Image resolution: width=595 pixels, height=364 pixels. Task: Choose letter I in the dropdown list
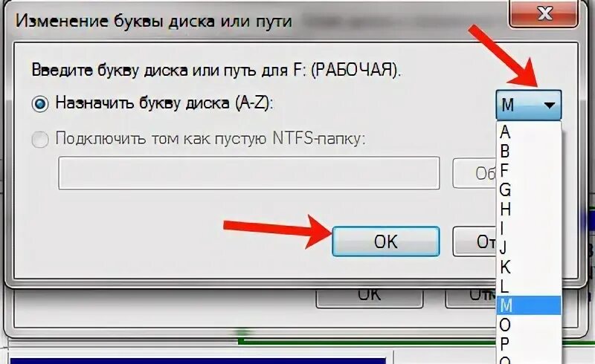(529, 229)
